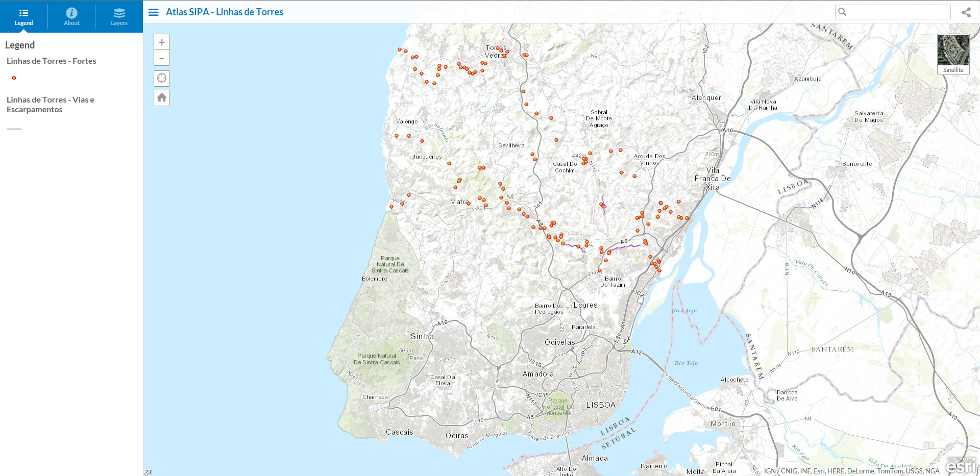Zoom out of the map

click(162, 58)
